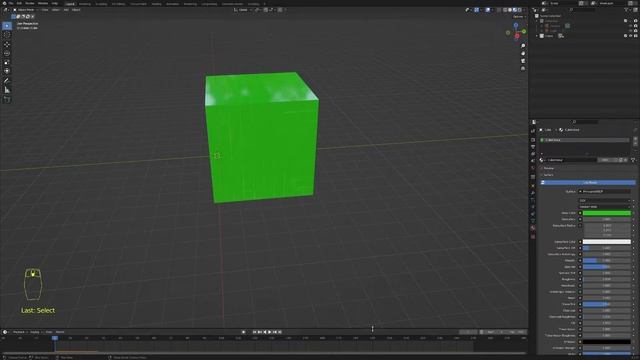Enable wireframe viewport shading
This screenshot has width=640, height=360.
[505, 10]
